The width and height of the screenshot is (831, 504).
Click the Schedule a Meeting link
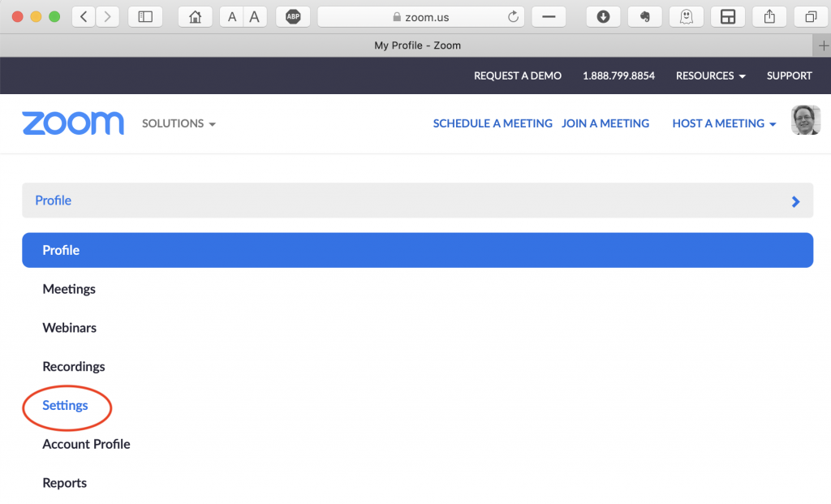coord(493,123)
